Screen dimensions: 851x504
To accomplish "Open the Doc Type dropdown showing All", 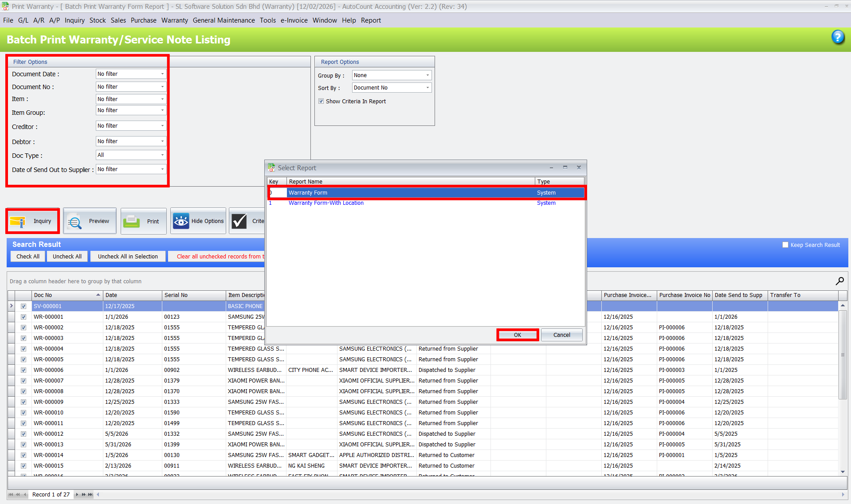I will pyautogui.click(x=162, y=155).
